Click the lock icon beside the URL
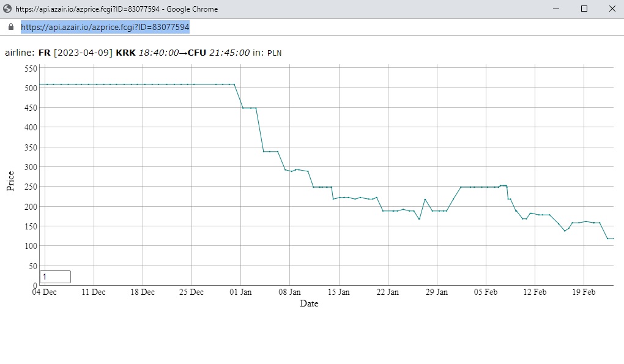Image resolution: width=624 pixels, height=364 pixels. [x=11, y=27]
